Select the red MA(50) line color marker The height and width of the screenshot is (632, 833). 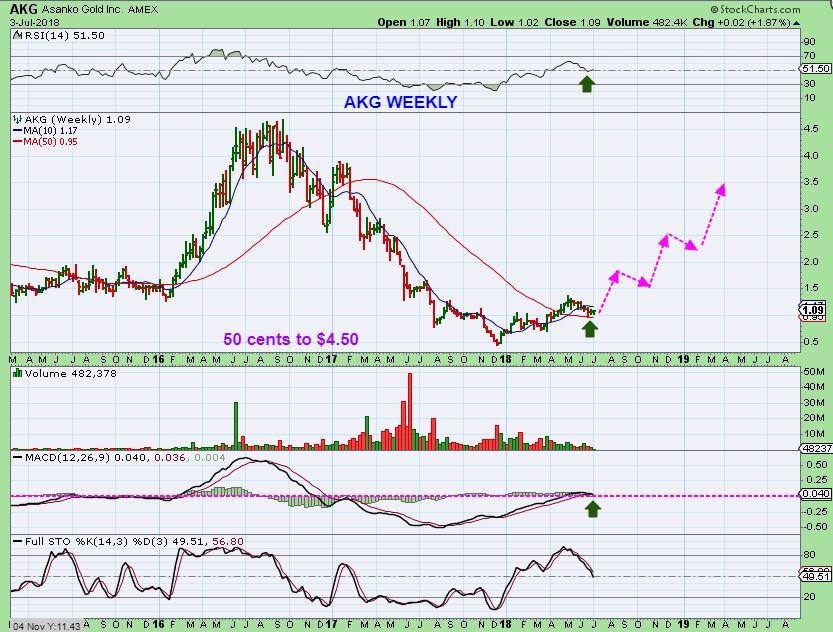[18, 142]
